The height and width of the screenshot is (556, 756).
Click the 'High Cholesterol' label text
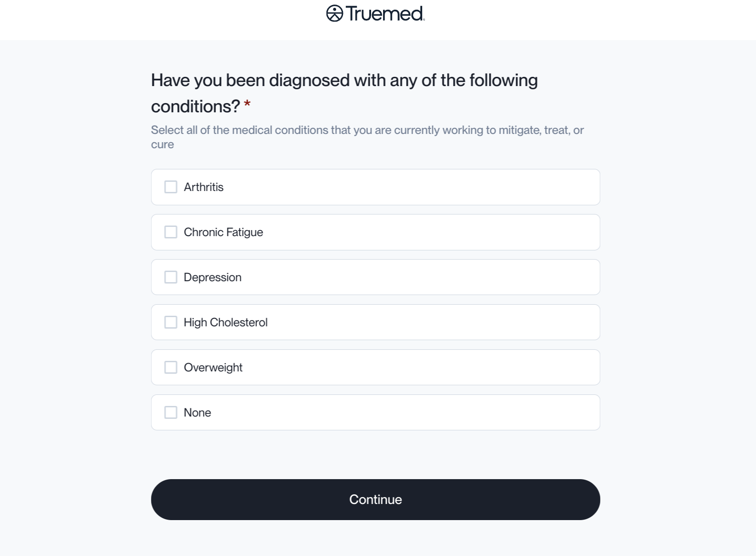pos(226,323)
